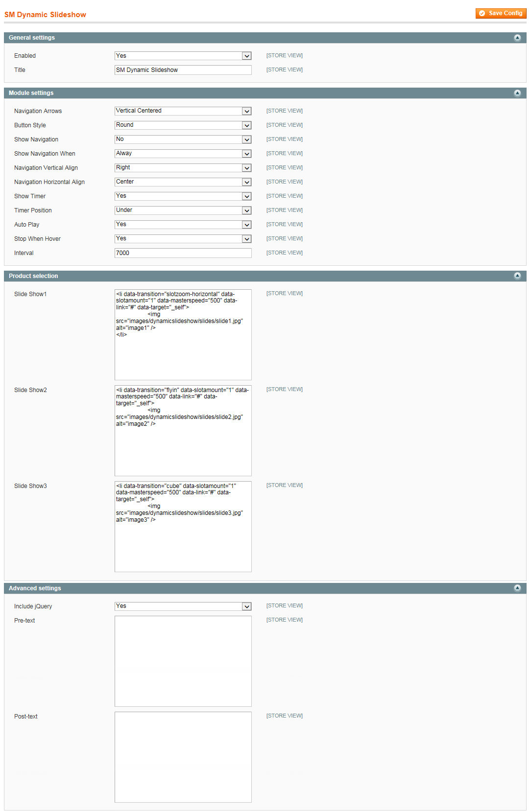This screenshot has width=531, height=812.
Task: Open the Navigation Arrows dropdown
Action: pos(183,111)
